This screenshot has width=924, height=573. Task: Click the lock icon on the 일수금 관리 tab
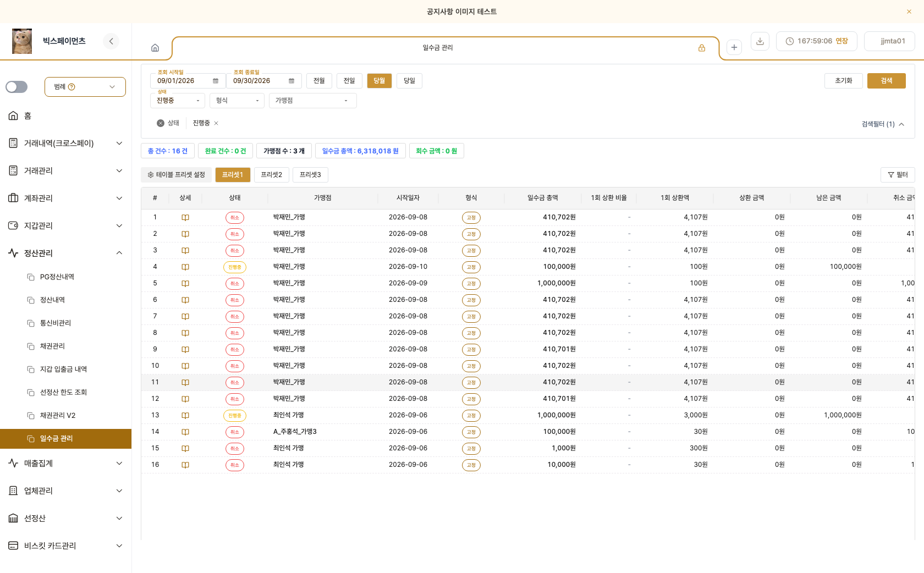(x=702, y=48)
